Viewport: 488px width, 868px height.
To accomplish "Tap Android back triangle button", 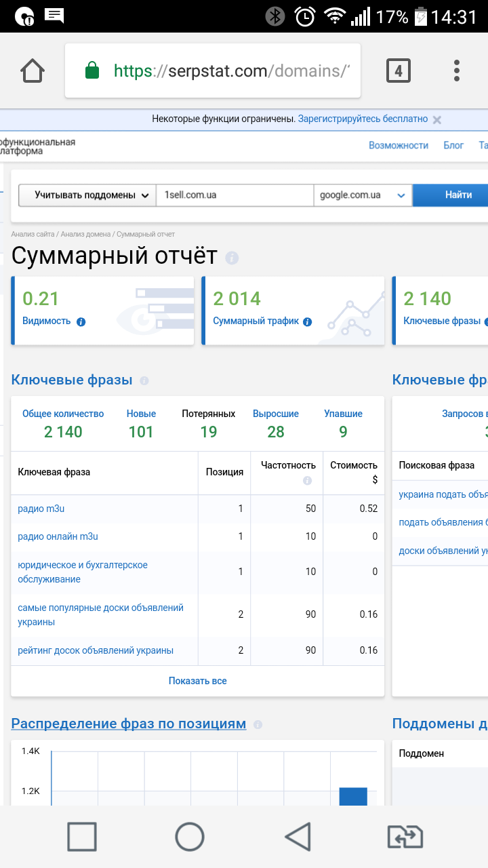I will tap(298, 836).
